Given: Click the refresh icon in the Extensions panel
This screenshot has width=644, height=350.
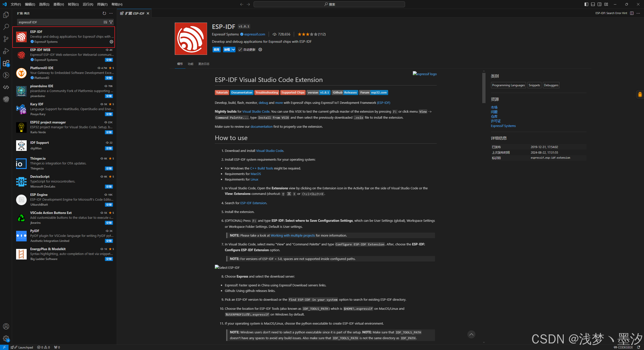Looking at the screenshot, I should coord(104,13).
